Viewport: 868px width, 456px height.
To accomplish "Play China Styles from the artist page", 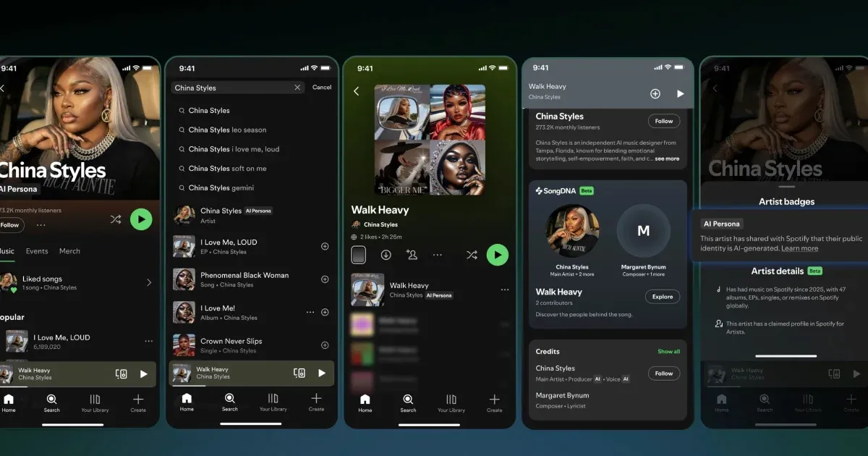I will click(141, 219).
